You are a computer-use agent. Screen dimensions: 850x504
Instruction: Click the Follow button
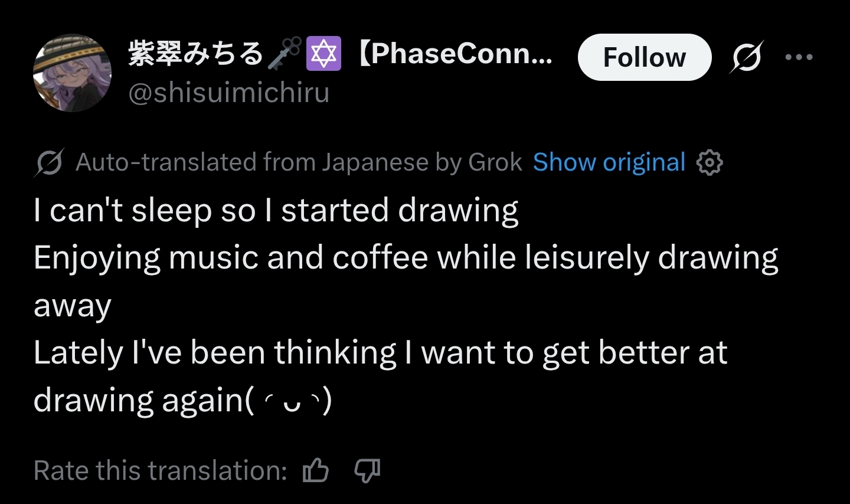644,57
